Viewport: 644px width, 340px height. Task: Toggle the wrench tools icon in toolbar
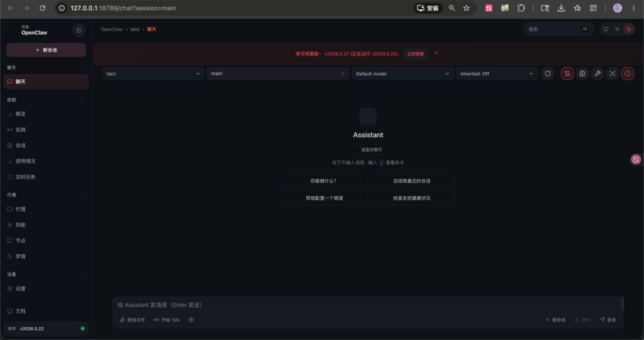(x=597, y=74)
